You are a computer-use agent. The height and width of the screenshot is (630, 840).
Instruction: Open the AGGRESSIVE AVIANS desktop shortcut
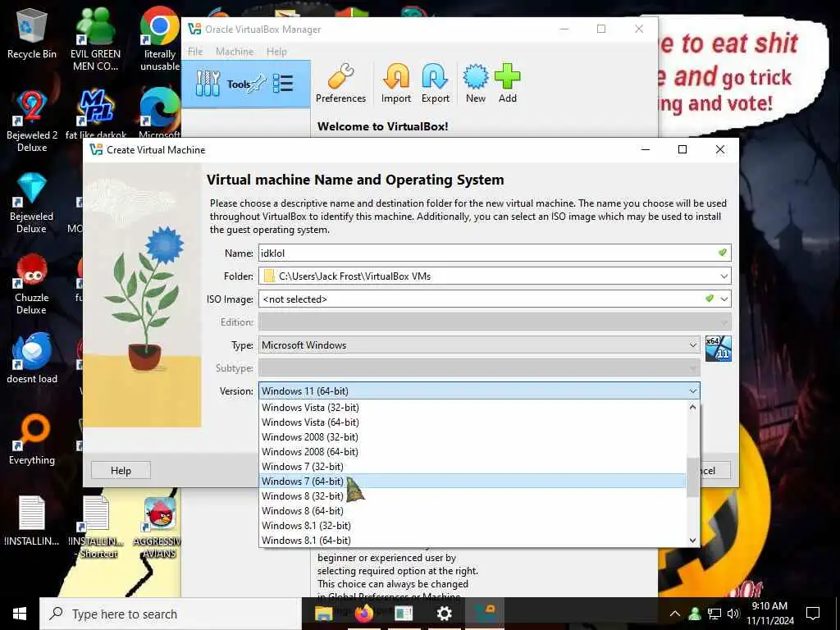tap(159, 527)
